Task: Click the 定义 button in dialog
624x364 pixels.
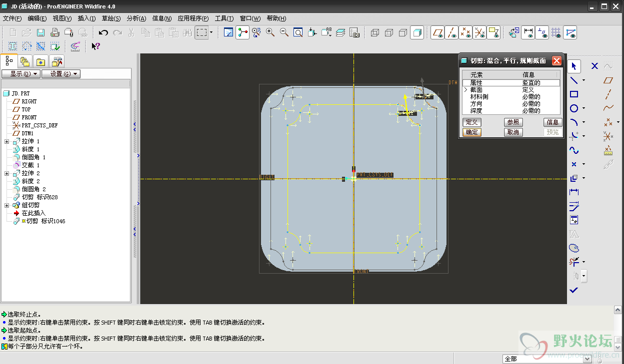Action: (x=472, y=122)
